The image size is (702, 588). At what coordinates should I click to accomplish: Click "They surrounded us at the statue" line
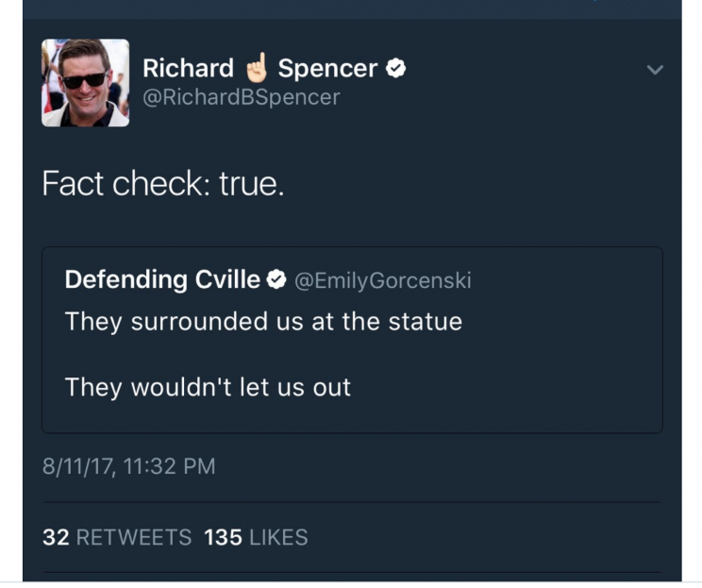coord(263,321)
